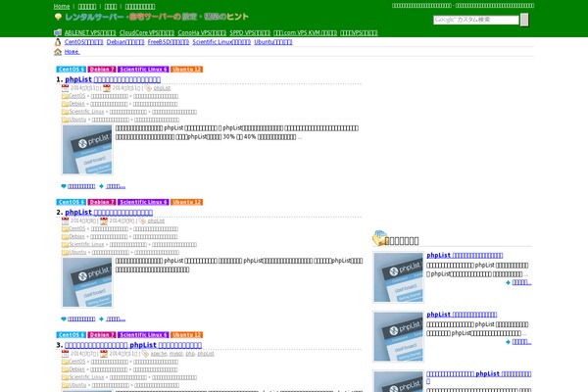This screenshot has height=392, width=588.
Task: Click the tag icon in article 2 metadata
Action: pyautogui.click(x=142, y=220)
